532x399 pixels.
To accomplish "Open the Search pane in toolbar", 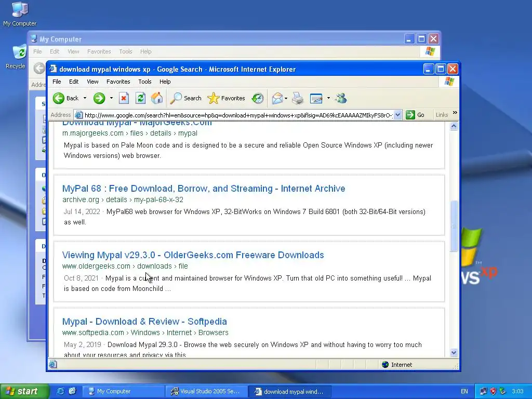I will 185,98.
